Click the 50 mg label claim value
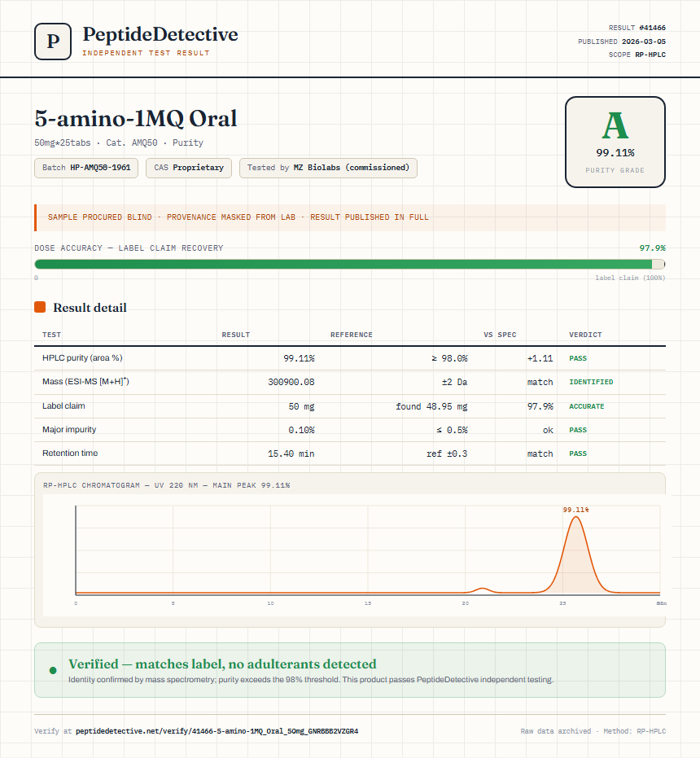Image resolution: width=700 pixels, height=758 pixels. point(301,406)
